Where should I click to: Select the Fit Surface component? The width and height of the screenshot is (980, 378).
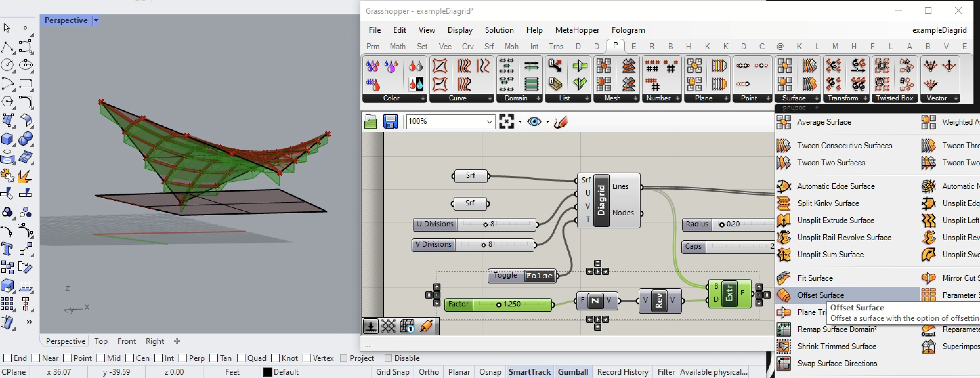pyautogui.click(x=815, y=278)
